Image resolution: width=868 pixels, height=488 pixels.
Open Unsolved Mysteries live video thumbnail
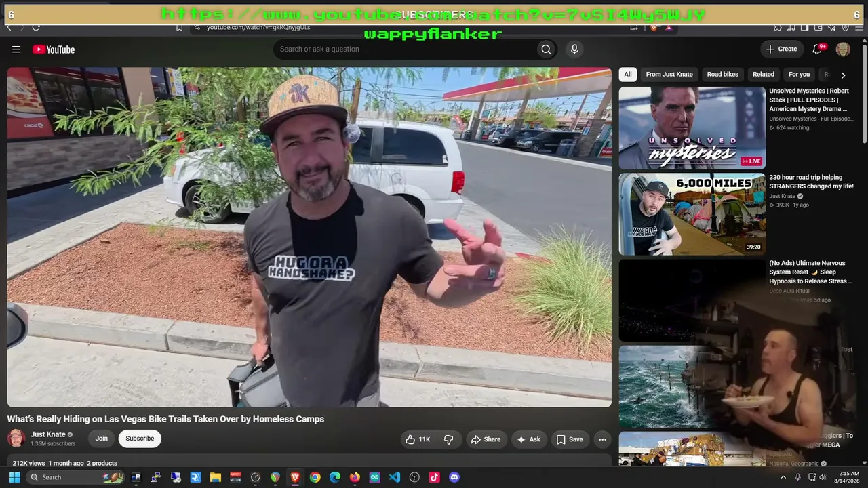(x=692, y=128)
